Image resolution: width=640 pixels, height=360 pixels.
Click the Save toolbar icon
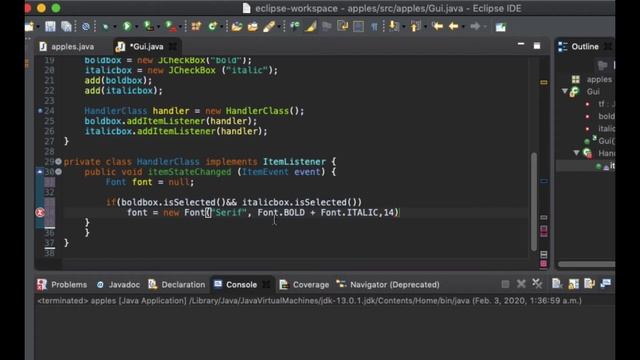click(50, 27)
